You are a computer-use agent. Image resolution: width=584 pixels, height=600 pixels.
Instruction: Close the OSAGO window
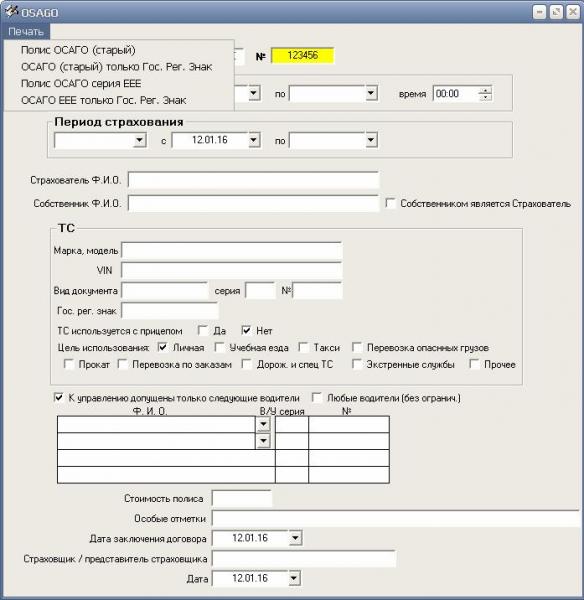point(573,12)
